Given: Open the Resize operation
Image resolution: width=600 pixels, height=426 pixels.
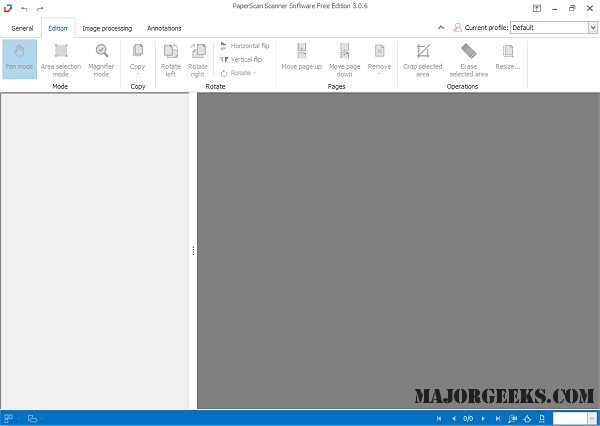Looking at the screenshot, I should click(508, 58).
